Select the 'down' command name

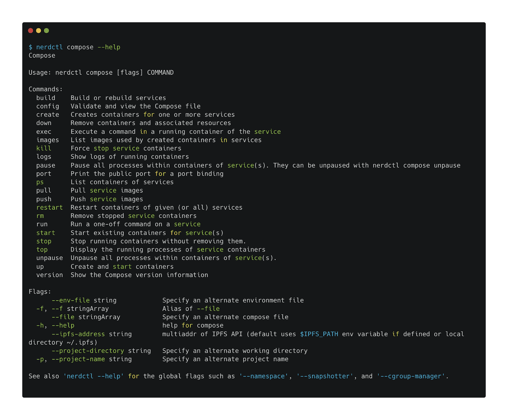click(x=44, y=123)
